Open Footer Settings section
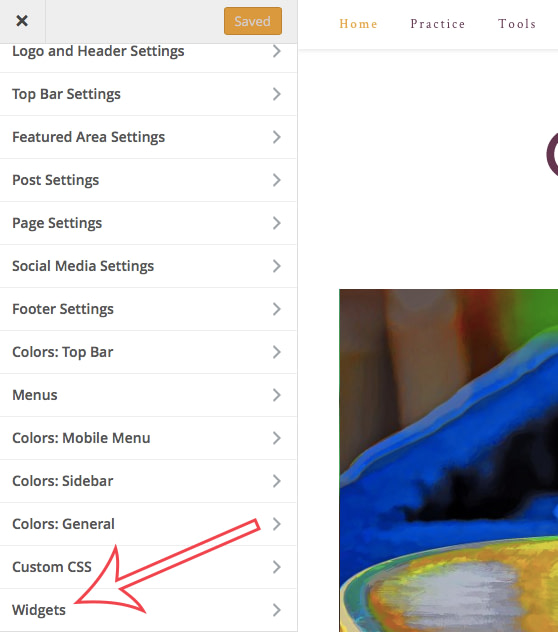558x632 pixels. coord(148,309)
